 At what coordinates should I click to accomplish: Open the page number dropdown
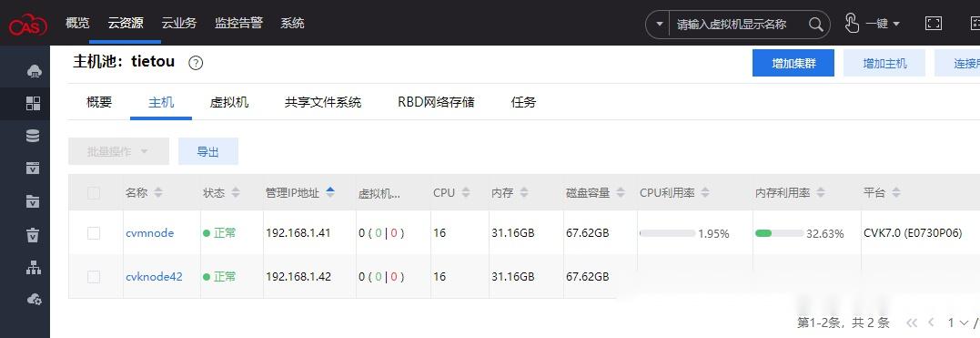959,323
